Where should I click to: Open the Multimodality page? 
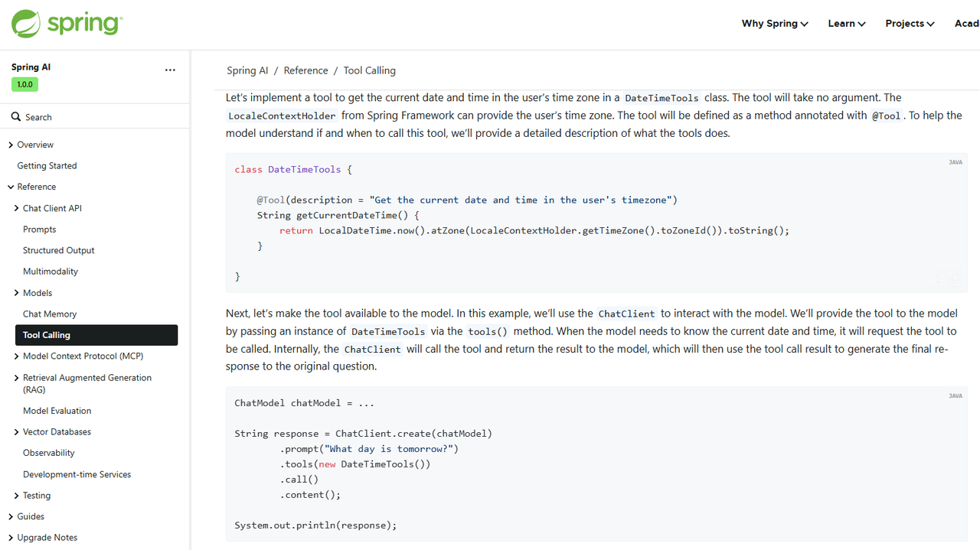51,272
